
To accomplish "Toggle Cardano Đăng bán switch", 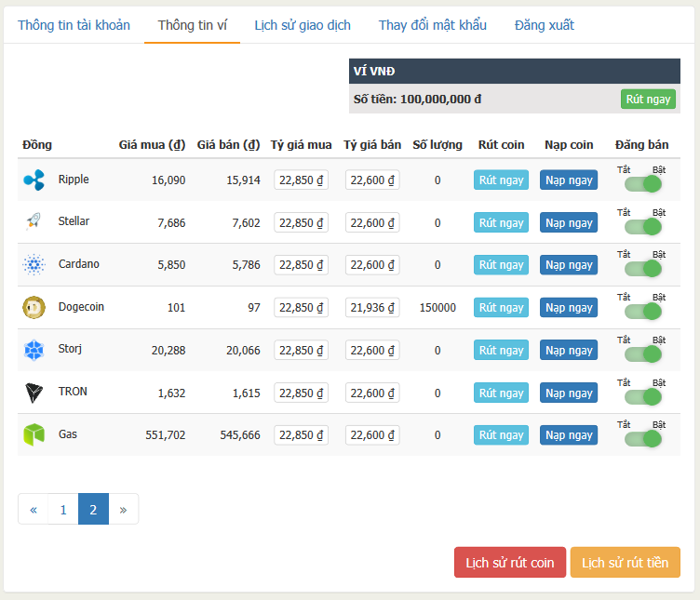I will 643,269.
